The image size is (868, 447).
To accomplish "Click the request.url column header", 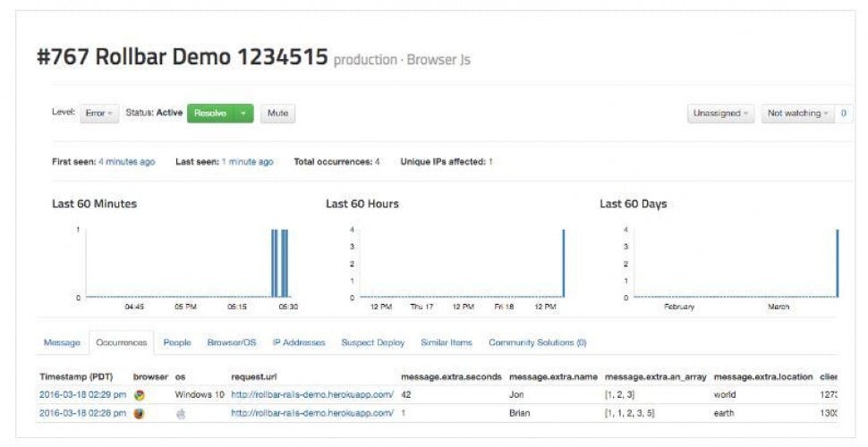I will (x=254, y=376).
